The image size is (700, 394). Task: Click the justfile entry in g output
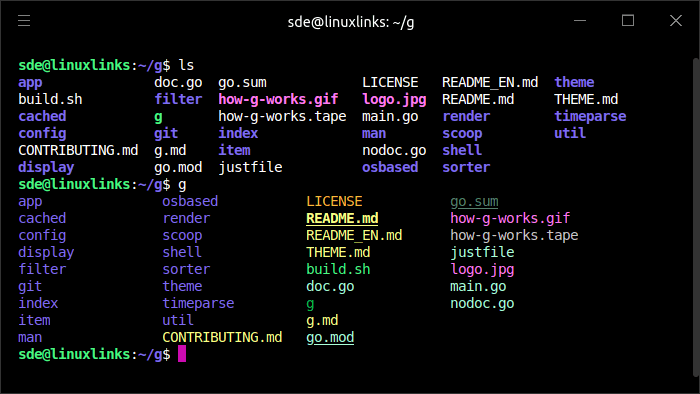(x=482, y=253)
